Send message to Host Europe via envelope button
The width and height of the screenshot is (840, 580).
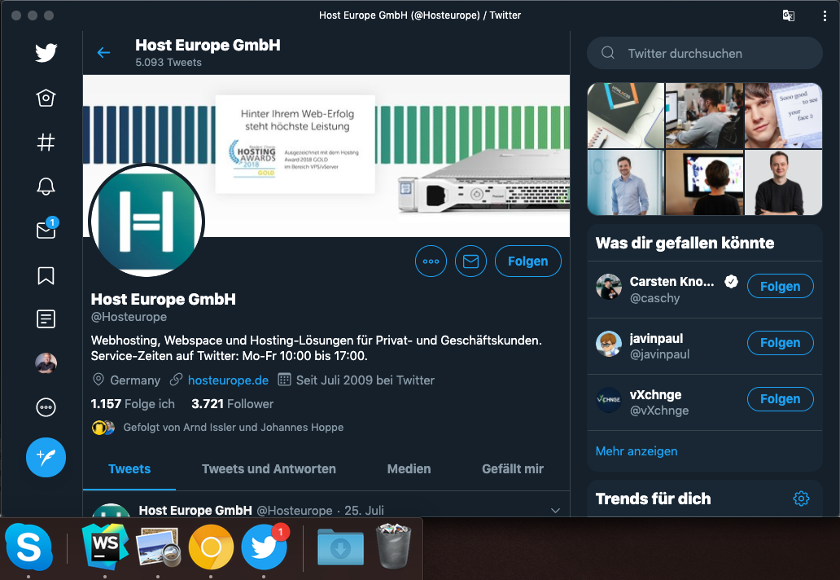pos(471,261)
